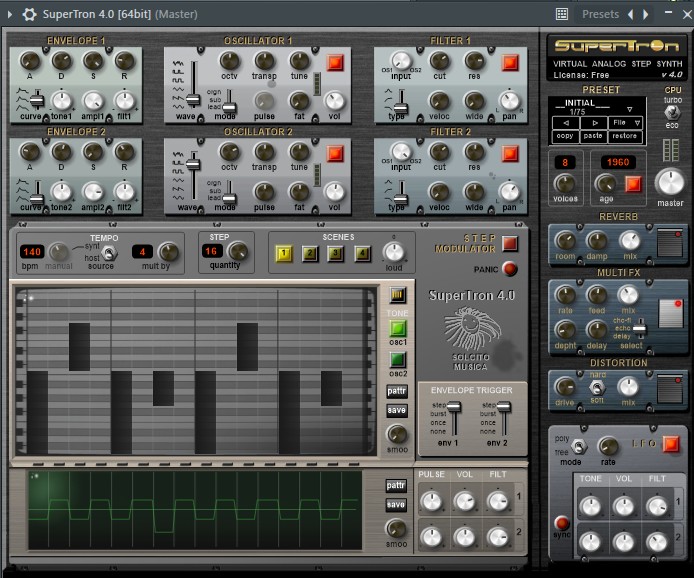Click the Envelope 1 attack knob A
Screen dimensions: 694x578
pos(30,61)
